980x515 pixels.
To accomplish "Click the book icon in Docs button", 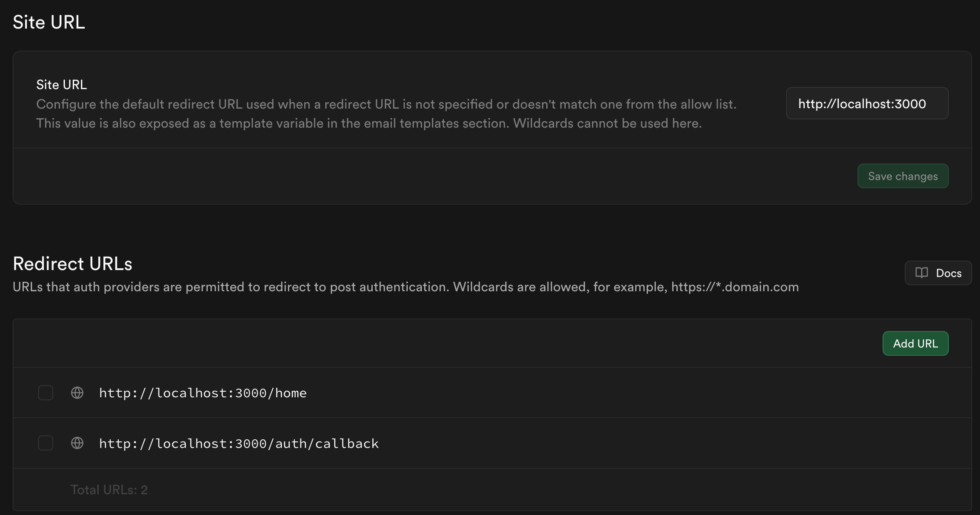I will click(922, 273).
